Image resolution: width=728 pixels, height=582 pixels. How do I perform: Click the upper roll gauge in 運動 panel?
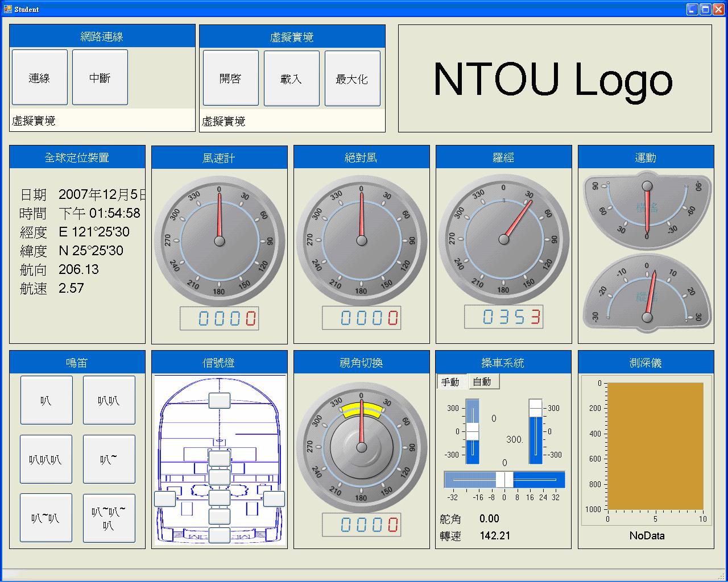(x=647, y=211)
